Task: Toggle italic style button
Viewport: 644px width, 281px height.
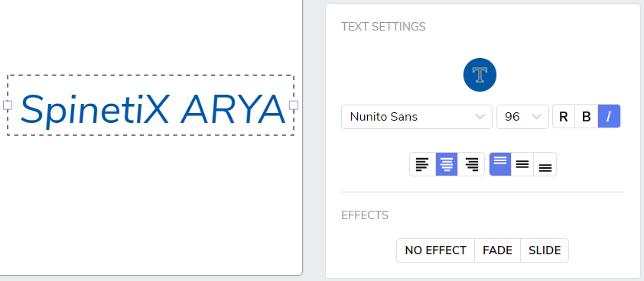Action: click(609, 117)
